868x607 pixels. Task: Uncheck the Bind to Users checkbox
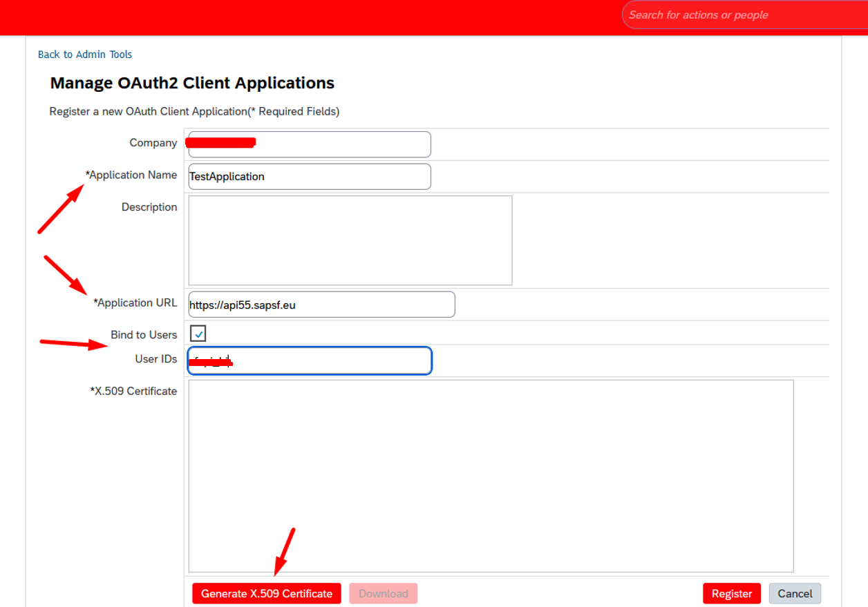click(198, 334)
